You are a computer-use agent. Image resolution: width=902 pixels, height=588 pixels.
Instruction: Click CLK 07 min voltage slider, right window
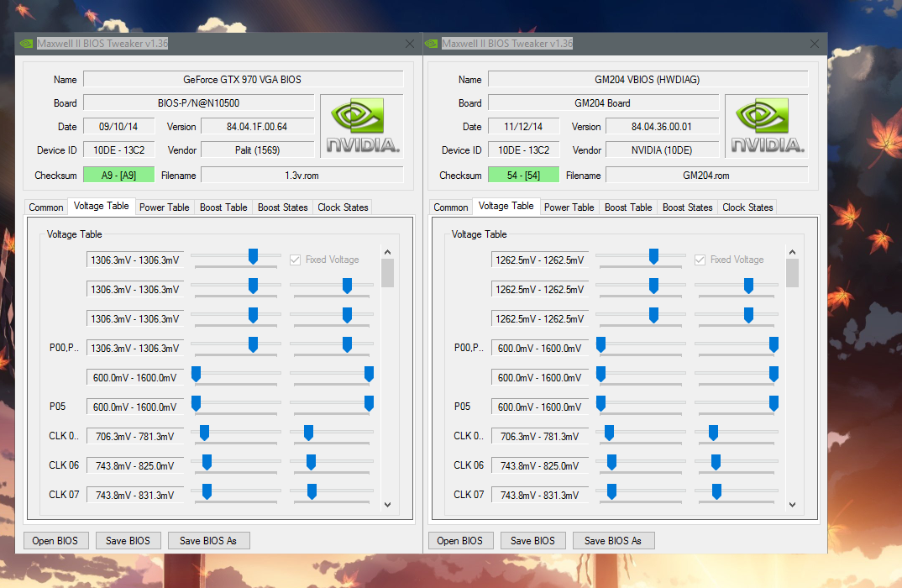click(x=612, y=491)
